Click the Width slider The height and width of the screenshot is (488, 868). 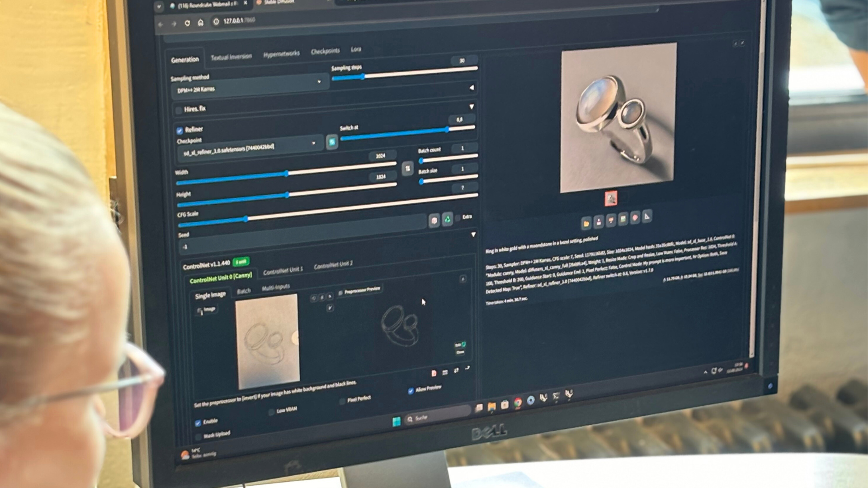[x=286, y=174]
